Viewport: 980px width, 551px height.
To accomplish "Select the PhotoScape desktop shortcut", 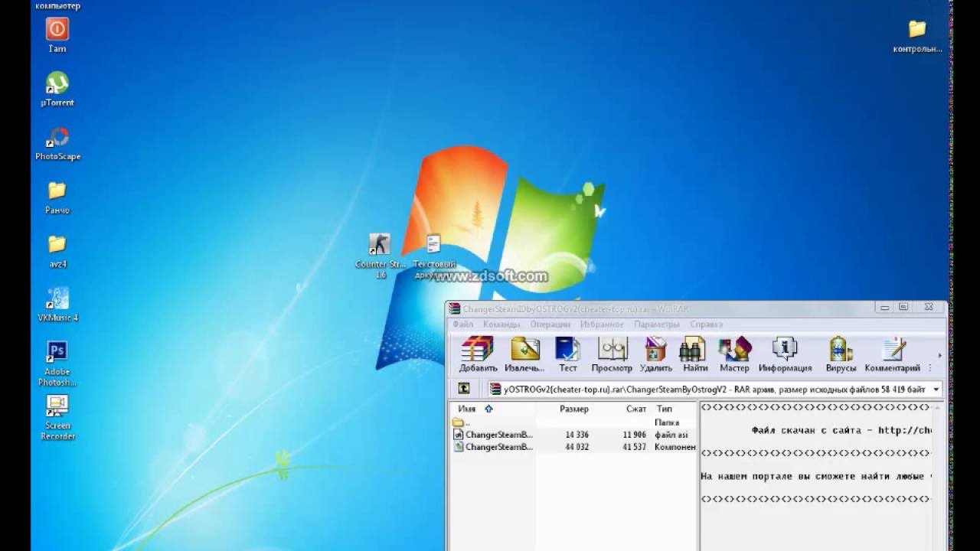I will [57, 144].
